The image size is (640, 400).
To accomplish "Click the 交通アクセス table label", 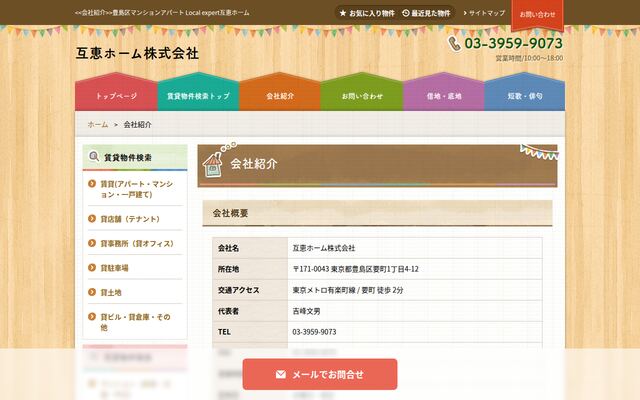I will [238, 290].
